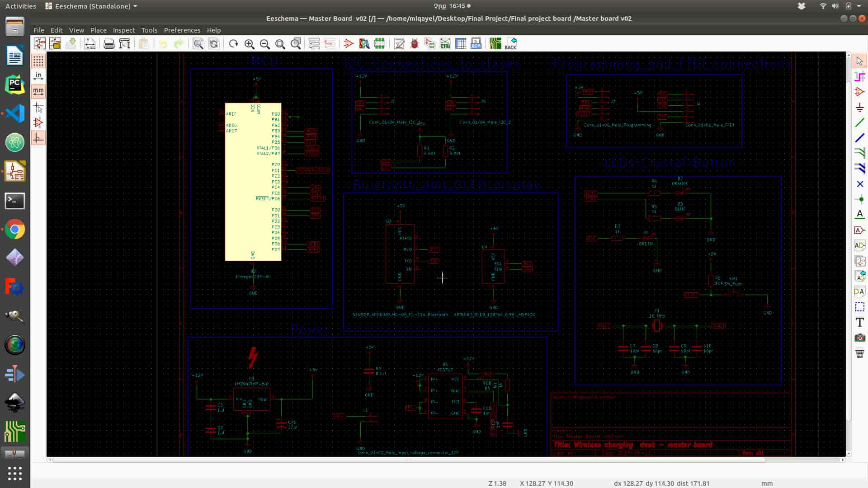Viewport: 868px width, 488px height.
Task: Select the Place power port tool
Action: click(859, 108)
